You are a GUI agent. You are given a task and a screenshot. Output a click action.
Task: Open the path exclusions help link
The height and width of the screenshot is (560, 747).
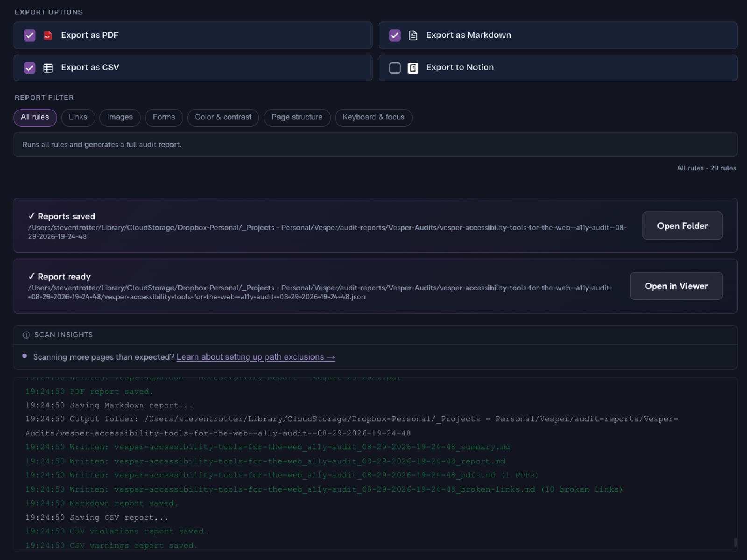[256, 357]
